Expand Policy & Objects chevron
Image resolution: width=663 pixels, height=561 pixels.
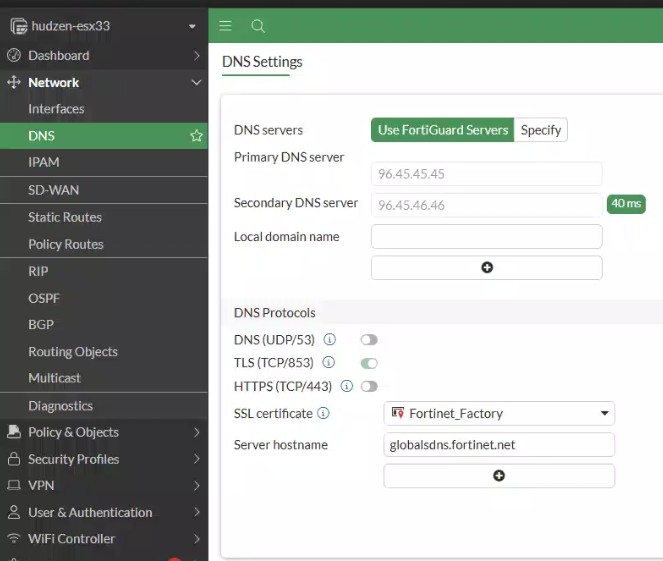(x=197, y=432)
